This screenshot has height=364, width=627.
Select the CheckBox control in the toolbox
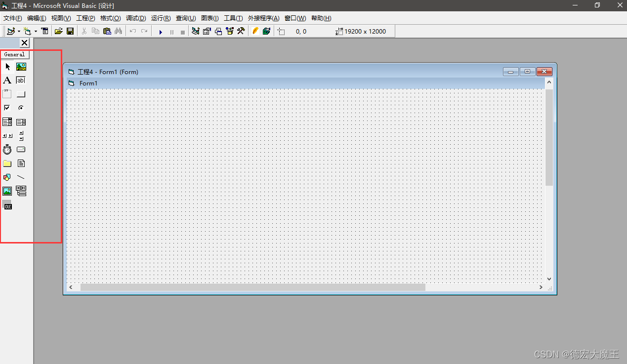coord(7,108)
